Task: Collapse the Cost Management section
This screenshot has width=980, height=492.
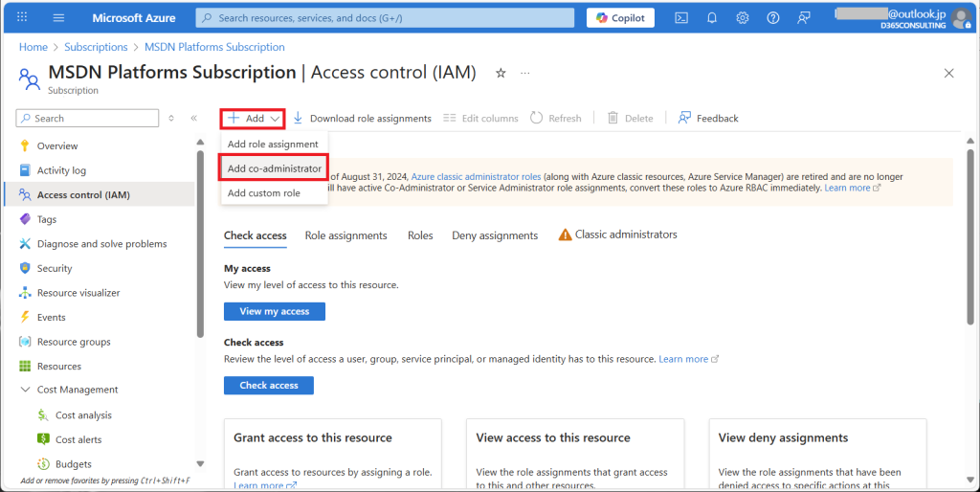Action: (x=26, y=390)
